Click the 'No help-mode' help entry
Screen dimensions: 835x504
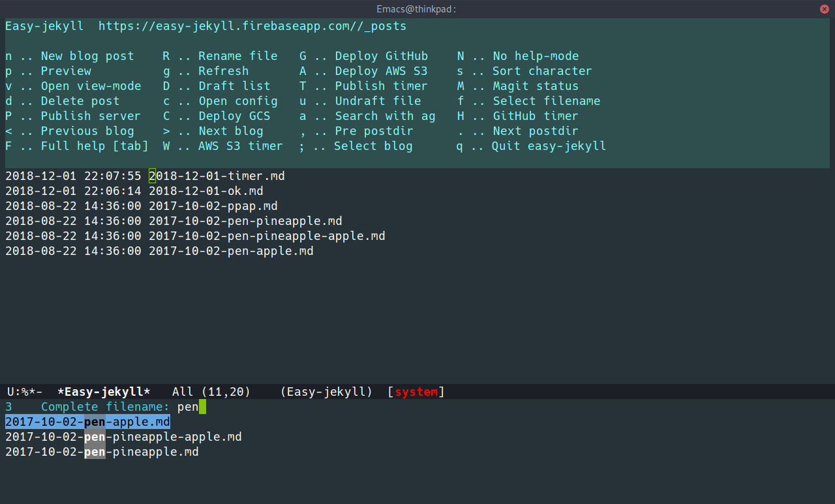click(x=518, y=56)
